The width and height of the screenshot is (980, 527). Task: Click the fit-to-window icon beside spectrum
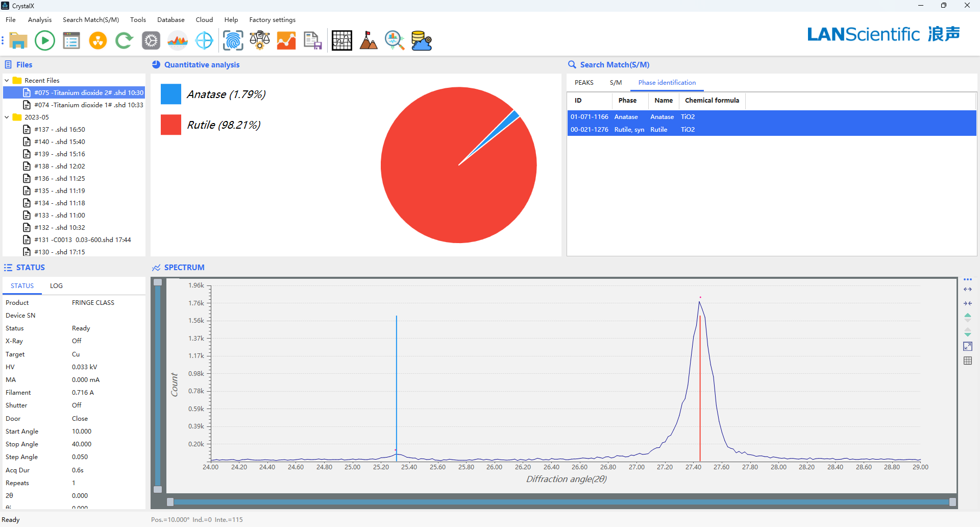(x=968, y=346)
